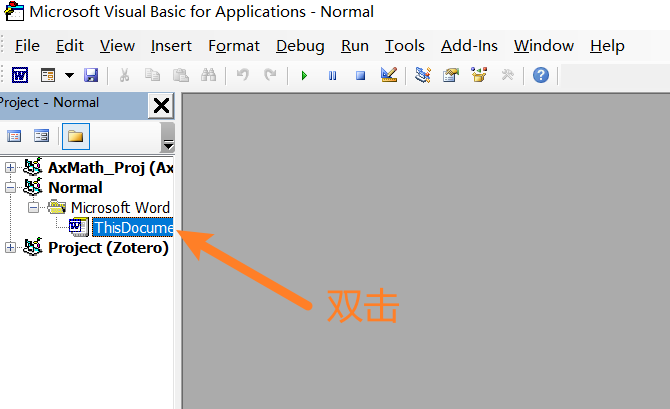This screenshot has width=670, height=409.
Task: Click the View Object icon in Project panel
Action: click(x=41, y=136)
